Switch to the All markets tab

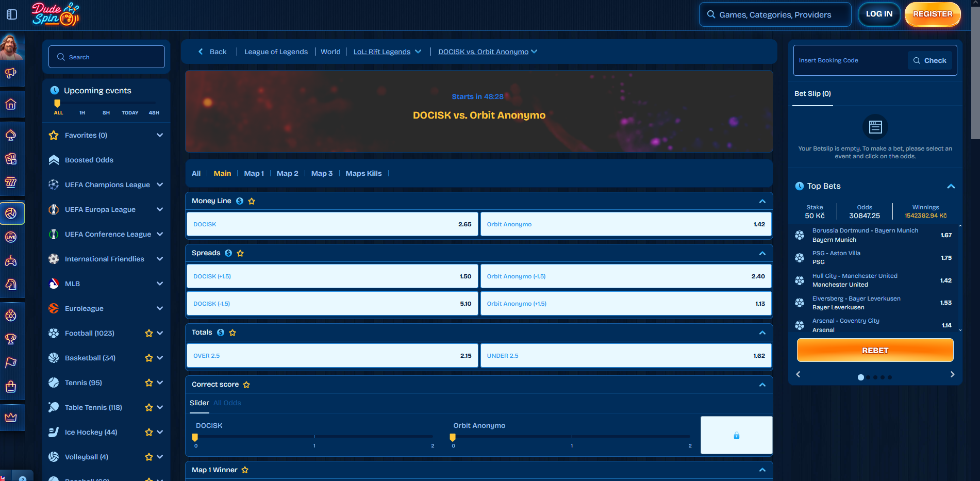tap(196, 173)
